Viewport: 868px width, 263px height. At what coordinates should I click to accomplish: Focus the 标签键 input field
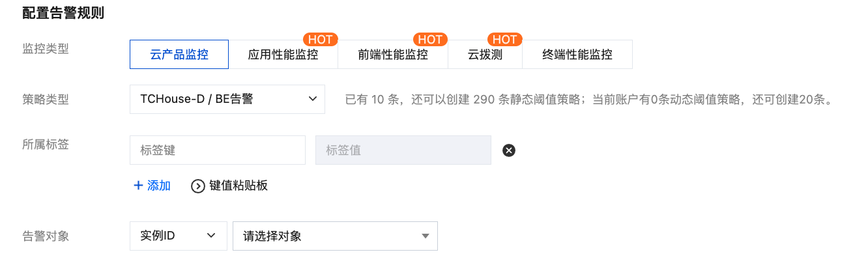218,150
